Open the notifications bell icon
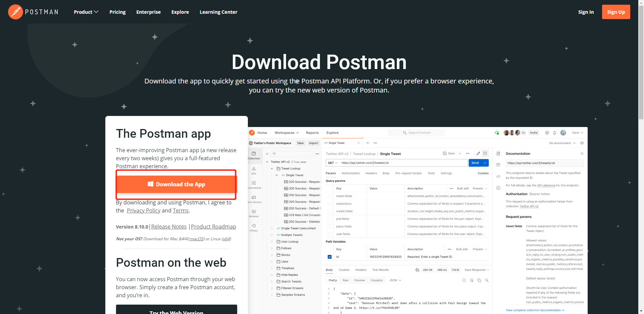The height and width of the screenshot is (314, 644). [x=555, y=133]
